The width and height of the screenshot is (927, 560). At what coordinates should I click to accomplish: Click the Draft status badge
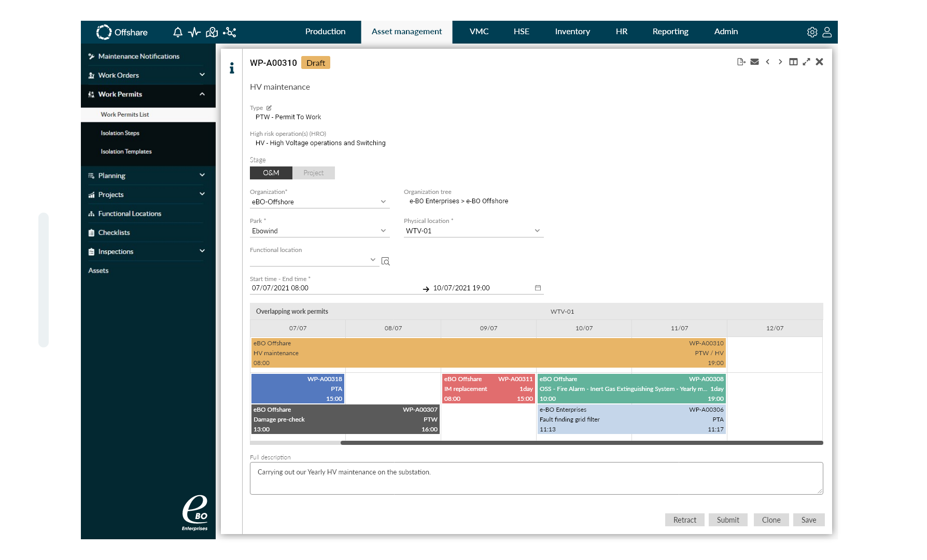tap(316, 63)
